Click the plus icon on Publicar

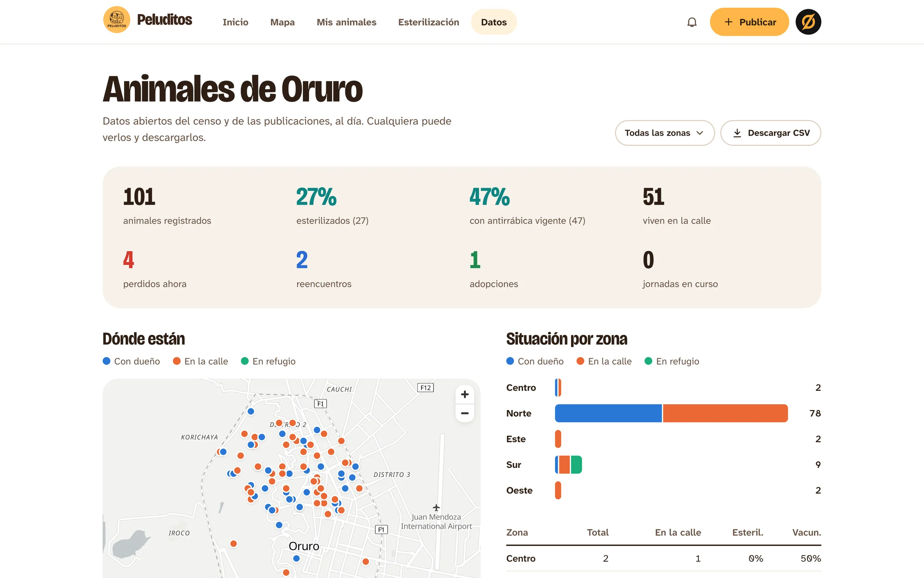(x=728, y=22)
